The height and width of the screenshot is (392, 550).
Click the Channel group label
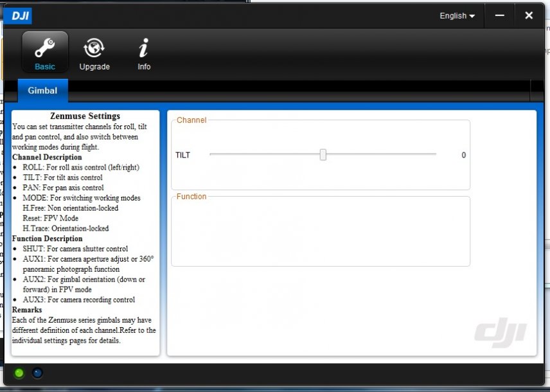pyautogui.click(x=191, y=120)
